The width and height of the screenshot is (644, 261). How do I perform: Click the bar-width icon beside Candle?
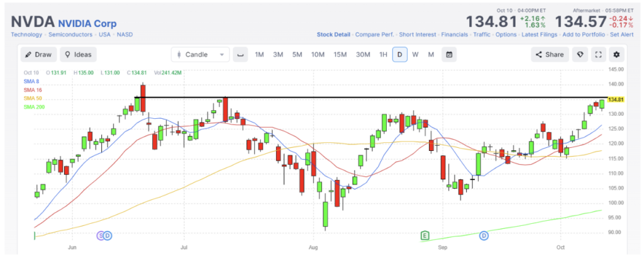[x=240, y=55]
